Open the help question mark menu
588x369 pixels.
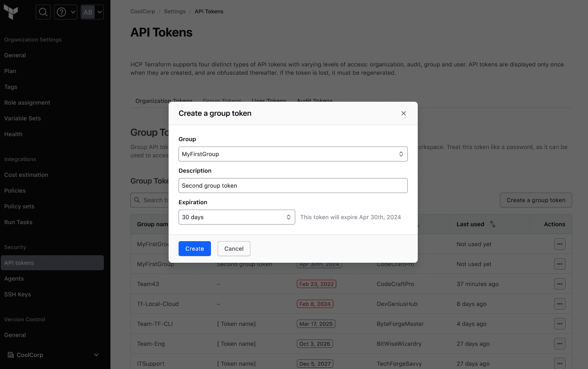coord(66,12)
